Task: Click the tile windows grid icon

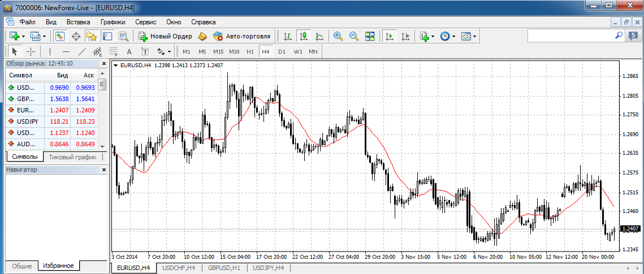Action: 370,36
